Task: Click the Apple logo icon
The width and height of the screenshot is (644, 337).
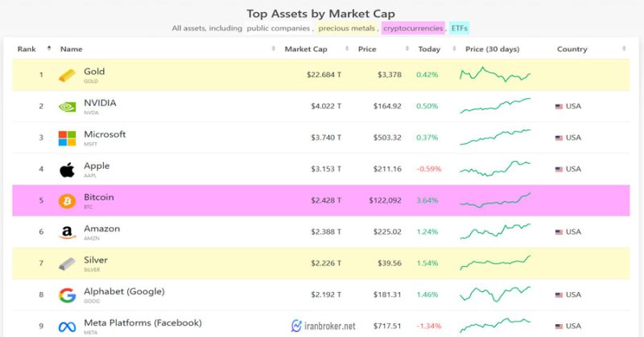Action: click(67, 170)
